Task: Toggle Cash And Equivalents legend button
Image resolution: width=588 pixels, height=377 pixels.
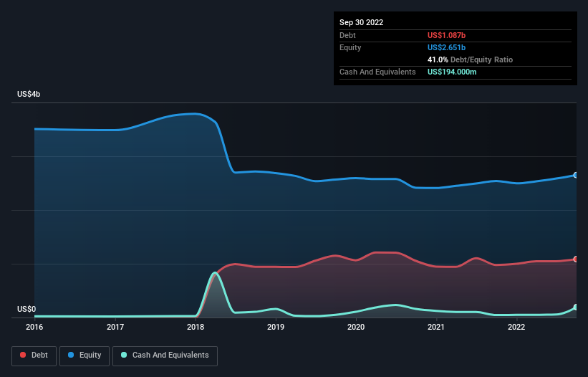Action: click(x=165, y=355)
